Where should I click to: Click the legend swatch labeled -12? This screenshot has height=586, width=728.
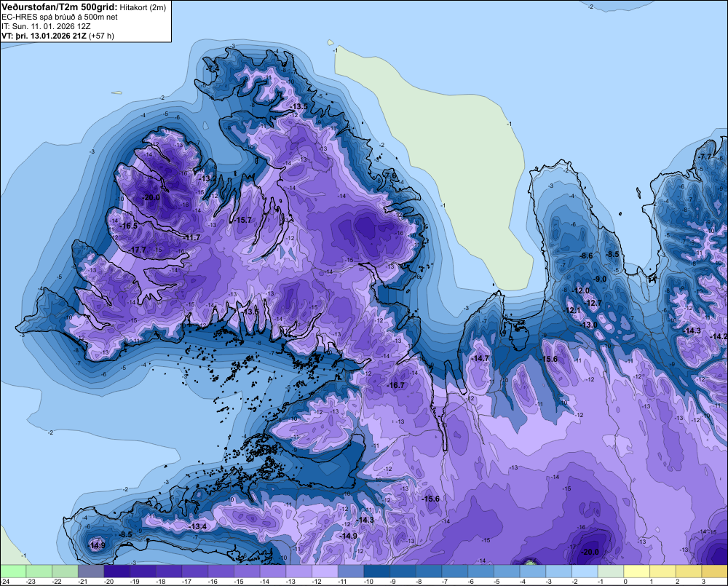(325, 571)
